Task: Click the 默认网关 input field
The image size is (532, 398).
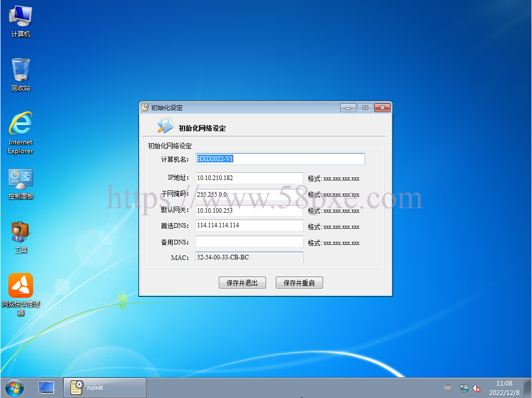Action: (x=249, y=211)
